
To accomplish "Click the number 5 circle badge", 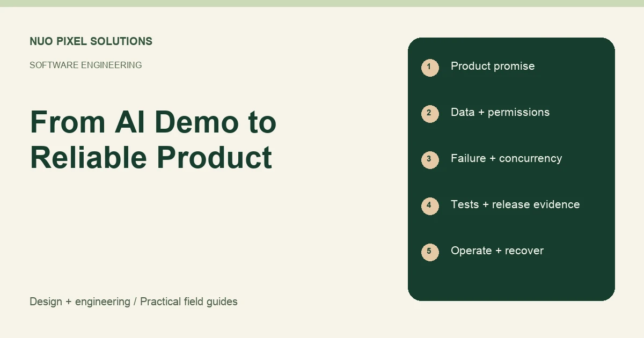I will click(430, 252).
